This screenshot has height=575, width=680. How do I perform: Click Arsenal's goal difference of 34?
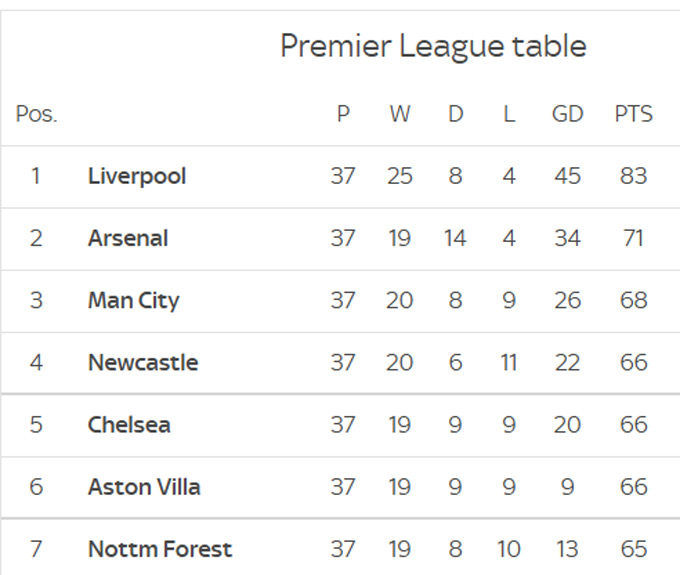point(567,238)
